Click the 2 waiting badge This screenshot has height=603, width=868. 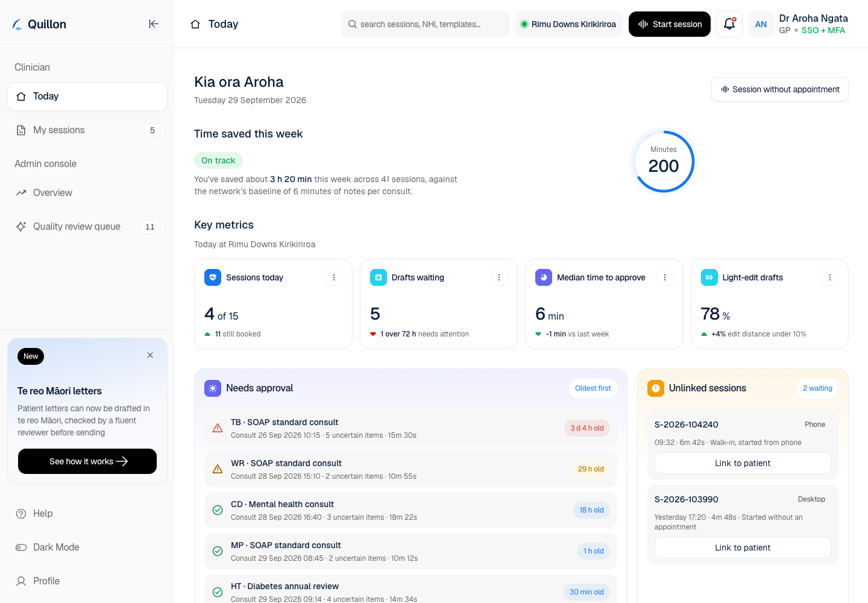pyautogui.click(x=817, y=388)
